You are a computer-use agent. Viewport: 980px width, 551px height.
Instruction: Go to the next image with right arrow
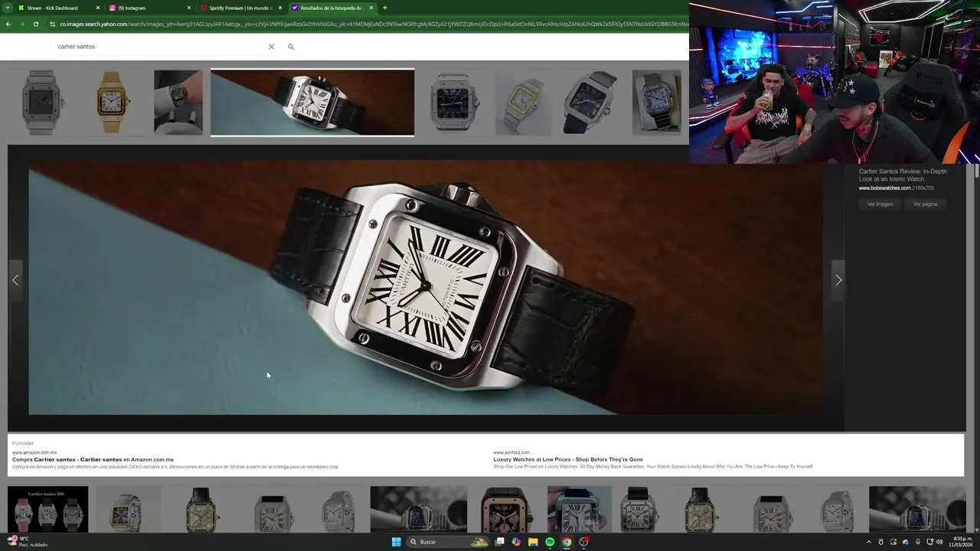[838, 280]
